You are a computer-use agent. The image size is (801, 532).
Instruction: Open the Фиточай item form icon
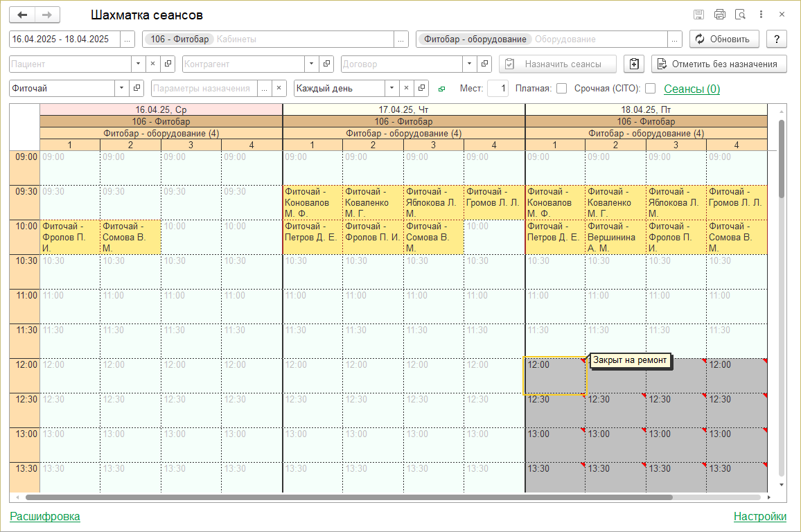point(137,89)
